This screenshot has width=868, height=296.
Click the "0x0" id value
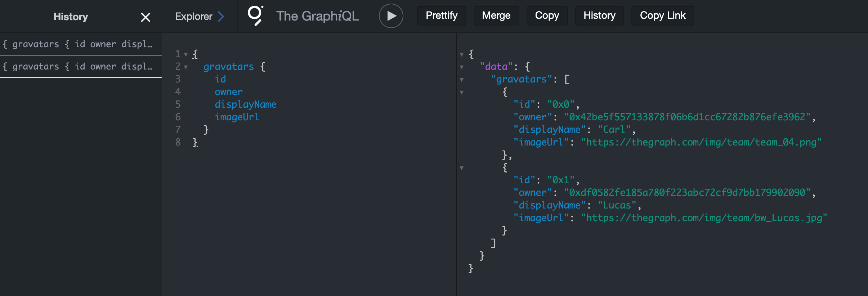pyautogui.click(x=561, y=104)
